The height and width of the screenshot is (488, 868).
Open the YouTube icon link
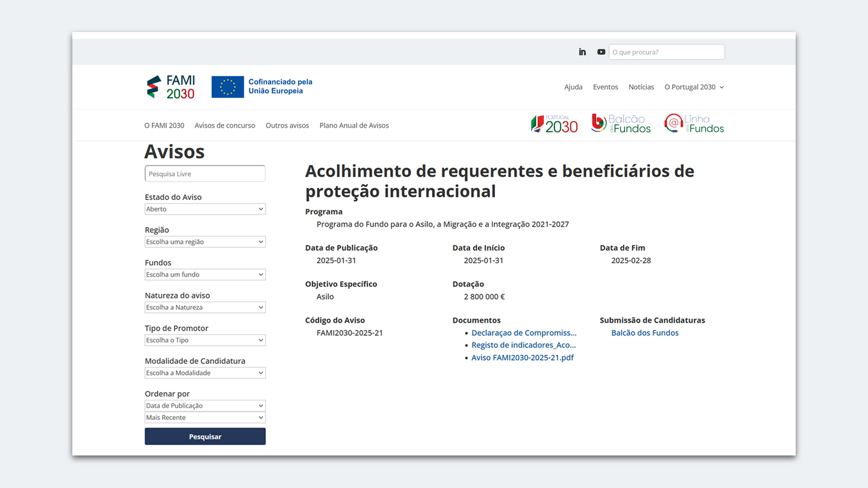point(601,52)
